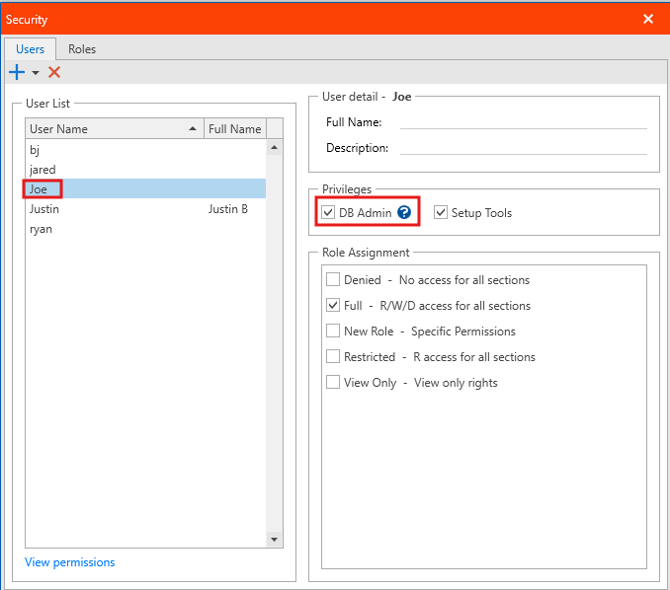Click the blue plus add user icon
The width and height of the screenshot is (670, 590).
tap(16, 72)
